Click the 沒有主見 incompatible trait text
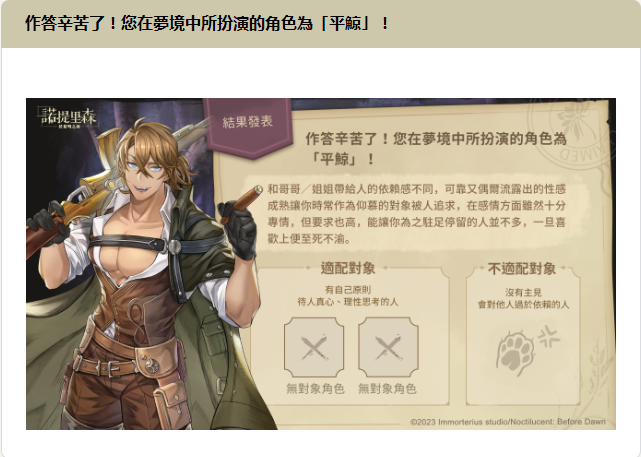 pos(523,292)
